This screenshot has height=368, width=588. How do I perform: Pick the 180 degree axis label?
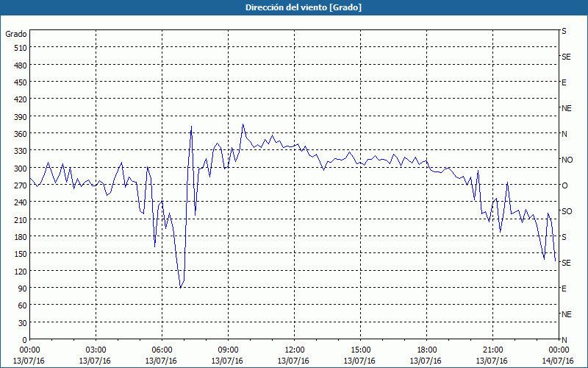(21, 237)
